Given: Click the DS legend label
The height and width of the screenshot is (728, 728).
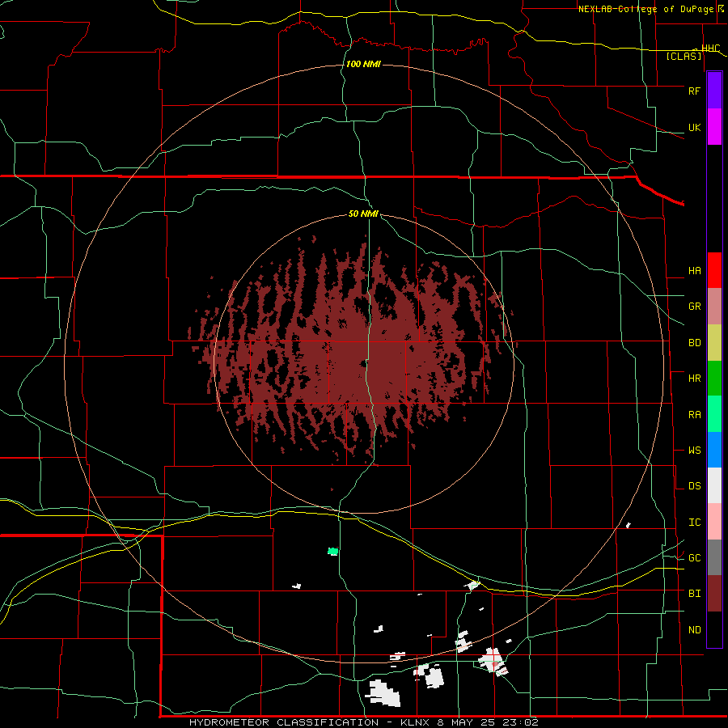Looking at the screenshot, I should [x=694, y=486].
